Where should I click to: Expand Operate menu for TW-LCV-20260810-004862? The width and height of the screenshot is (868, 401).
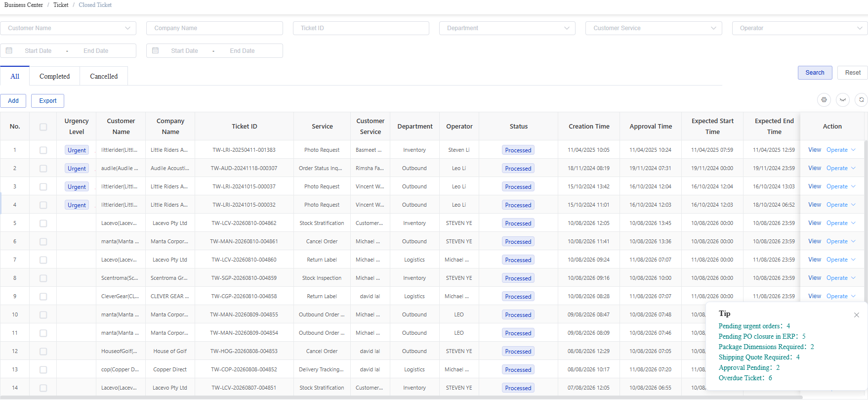point(841,223)
